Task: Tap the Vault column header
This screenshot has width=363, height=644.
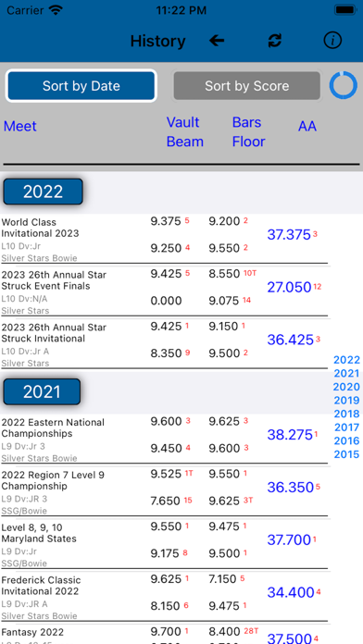Action: 183,122
